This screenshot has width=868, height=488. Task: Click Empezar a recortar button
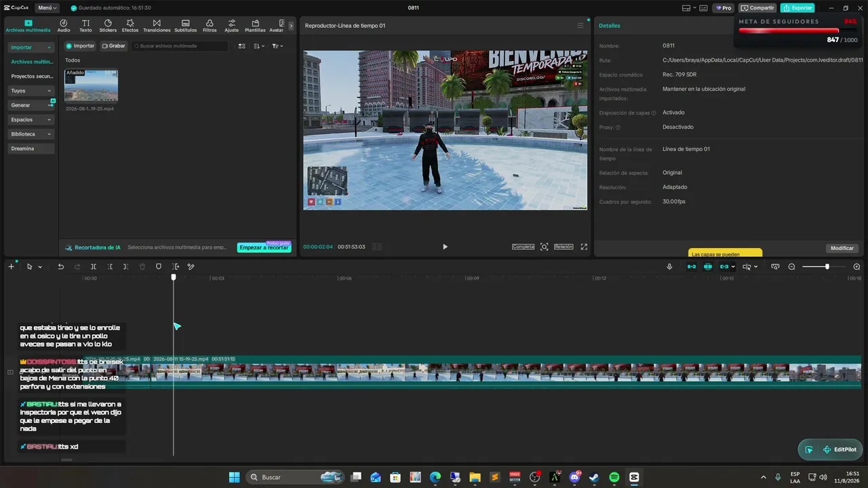pos(264,247)
